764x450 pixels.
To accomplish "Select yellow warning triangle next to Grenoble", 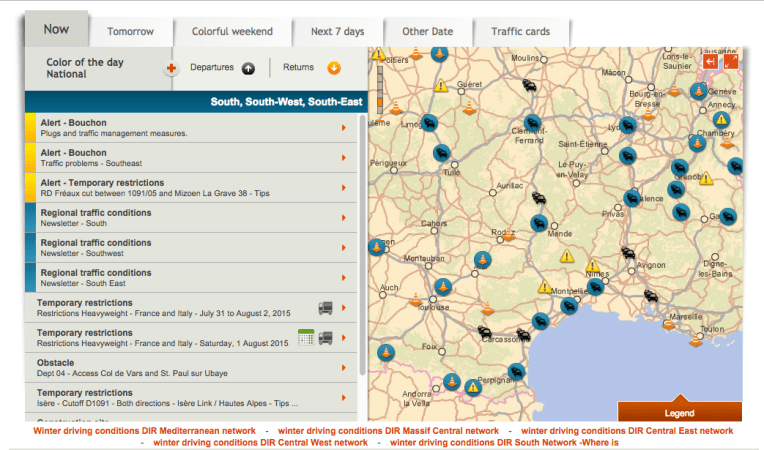I will tap(706, 178).
